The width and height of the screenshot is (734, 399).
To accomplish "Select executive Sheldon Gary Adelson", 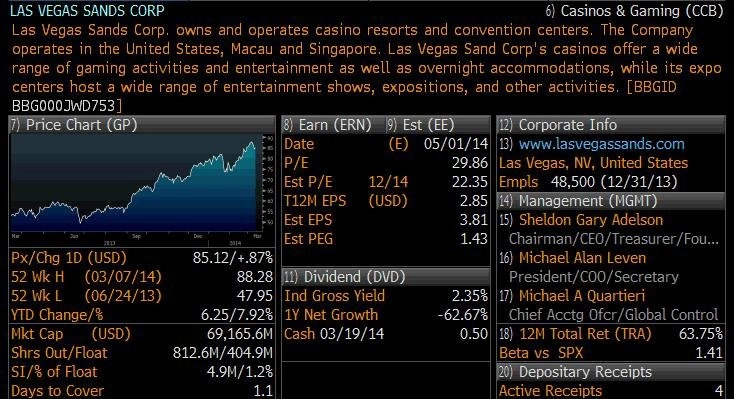I will pos(590,220).
